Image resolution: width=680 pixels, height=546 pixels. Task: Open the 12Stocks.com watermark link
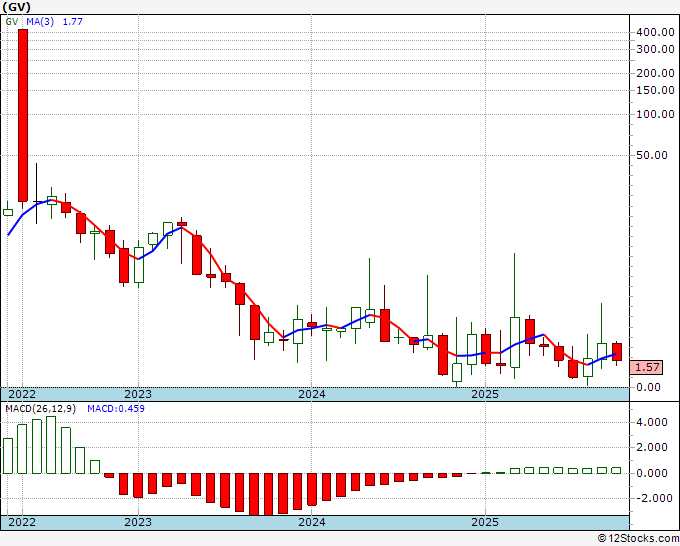pyautogui.click(x=635, y=538)
